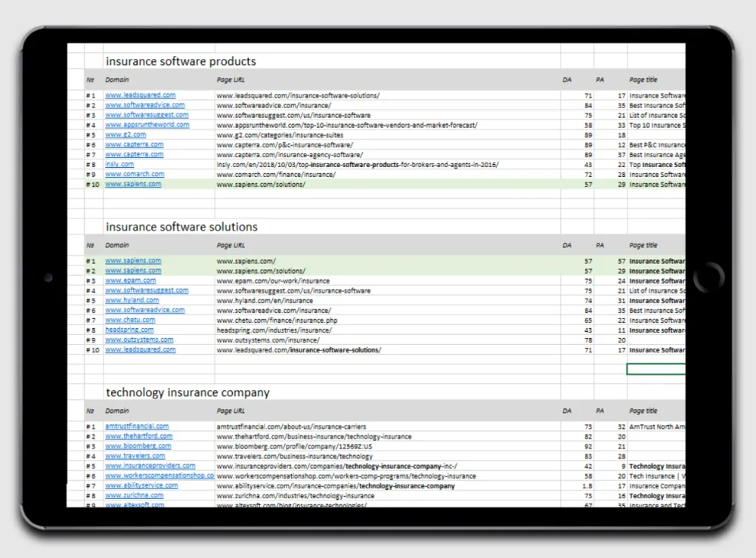Select URL cell headspring.com/industries/insurance/
Screen dimensions: 756x558
[x=274, y=330]
